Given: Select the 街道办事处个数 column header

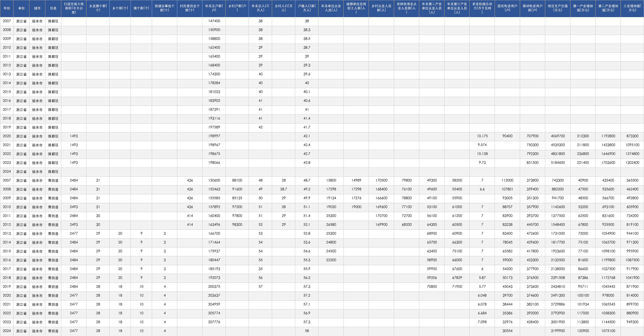Looking at the screenshot, I should click(164, 8).
